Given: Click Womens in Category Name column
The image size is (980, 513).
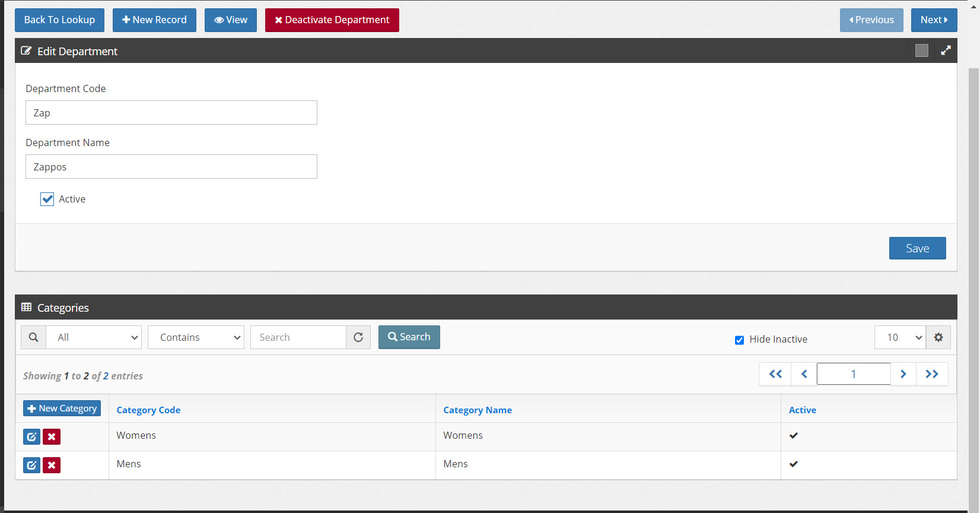Looking at the screenshot, I should (463, 435).
